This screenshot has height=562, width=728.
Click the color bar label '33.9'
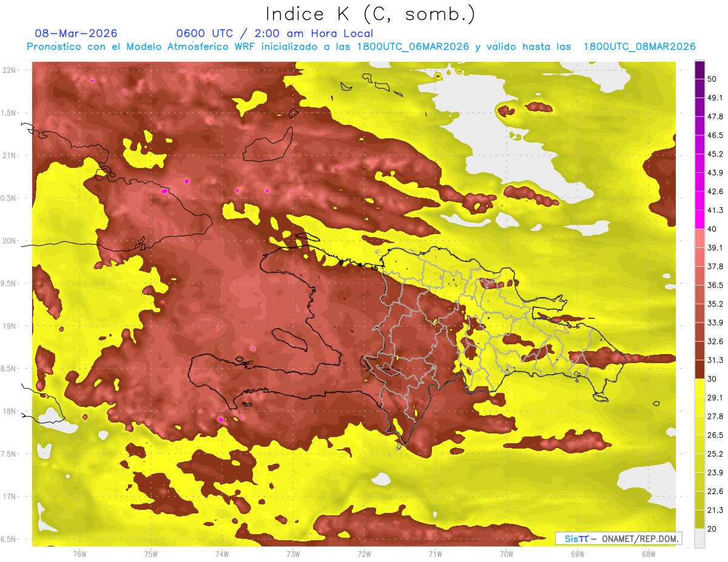pos(715,323)
